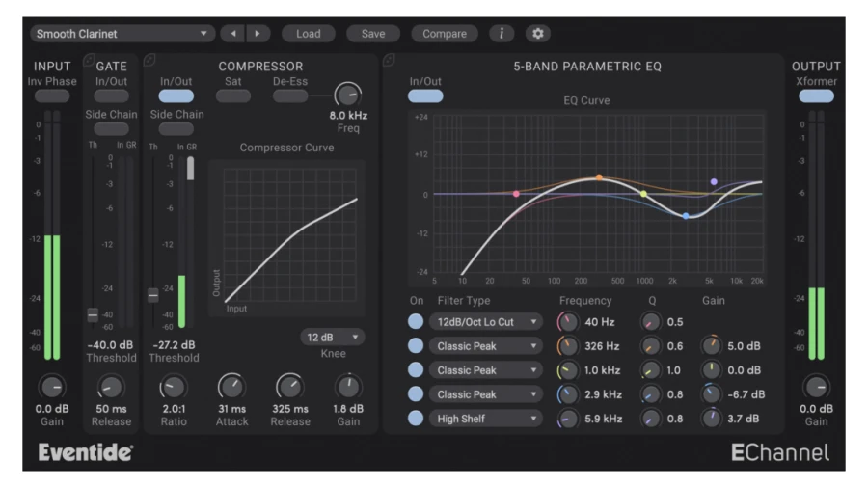Viewport: 868px width, 488px height.
Task: Click the -40.0 dB gate threshold value
Action: (x=110, y=344)
